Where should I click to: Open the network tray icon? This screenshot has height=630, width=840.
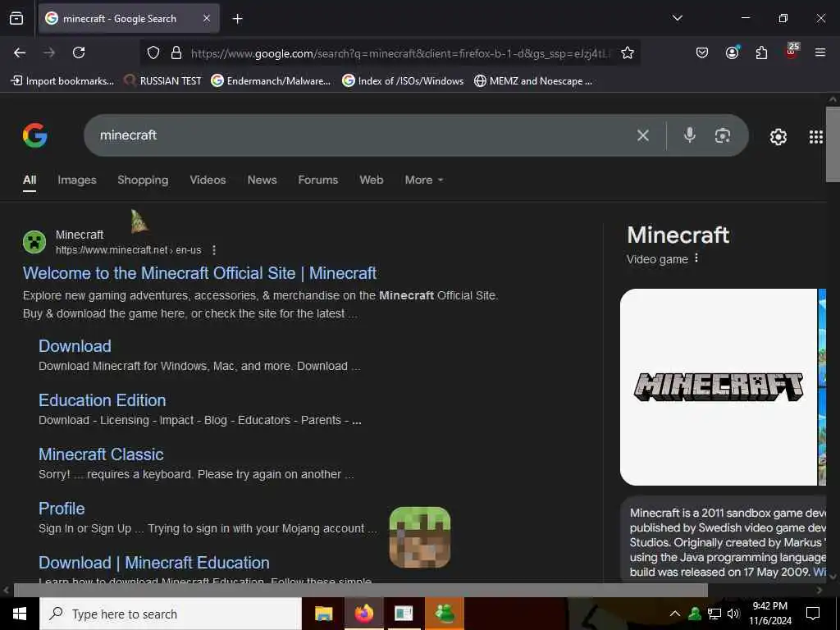[714, 614]
